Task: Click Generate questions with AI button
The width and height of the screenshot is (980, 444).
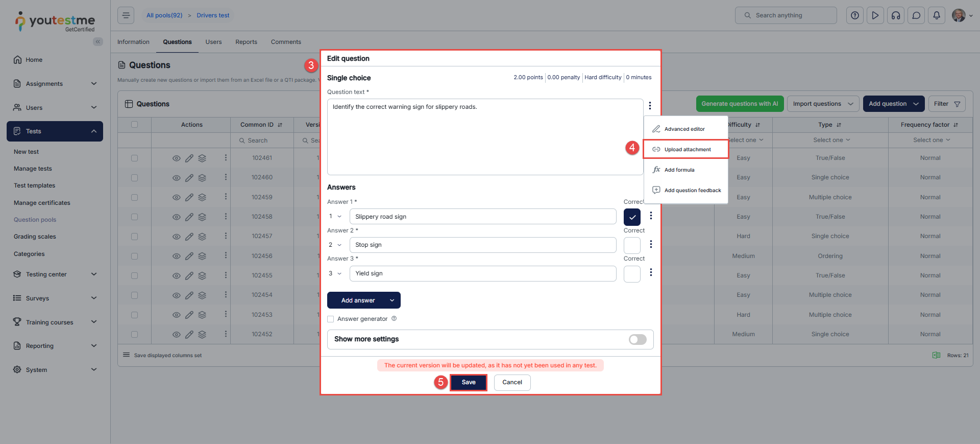Action: coord(739,104)
